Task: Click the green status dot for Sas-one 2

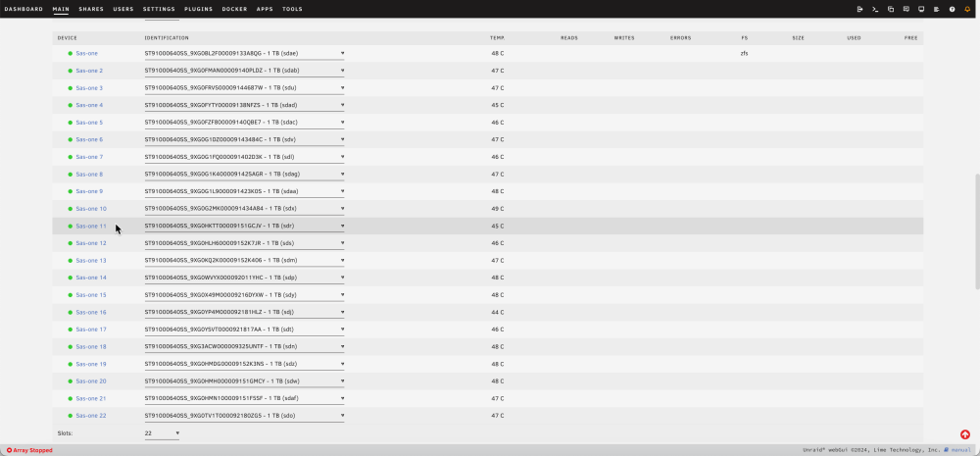Action: point(71,71)
